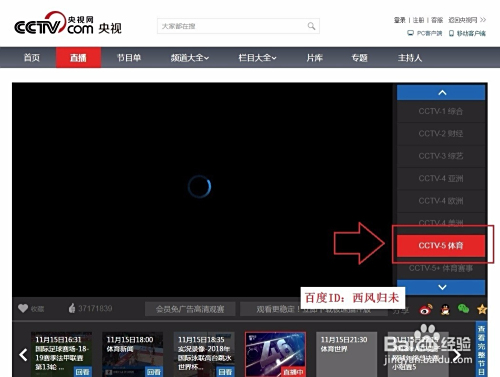Screen dimensions: 500x377
Task: Open the 注册 register link
Action: click(x=418, y=20)
